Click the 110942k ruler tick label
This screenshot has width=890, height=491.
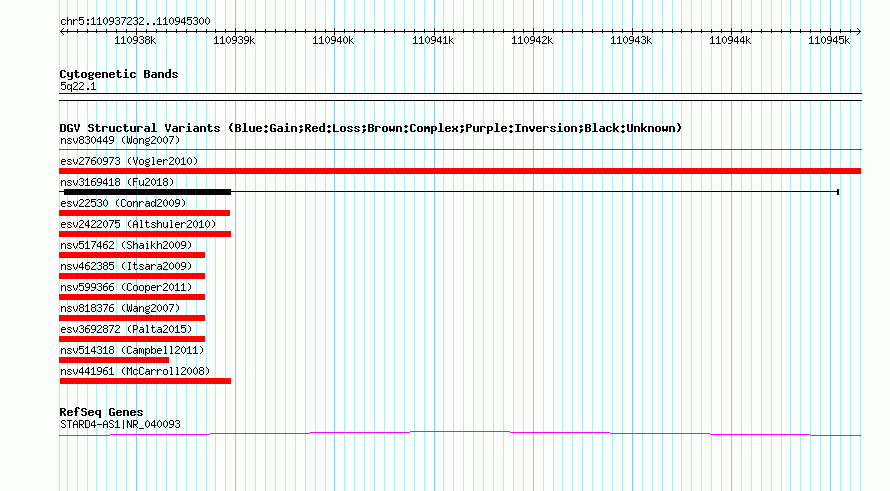[x=532, y=40]
